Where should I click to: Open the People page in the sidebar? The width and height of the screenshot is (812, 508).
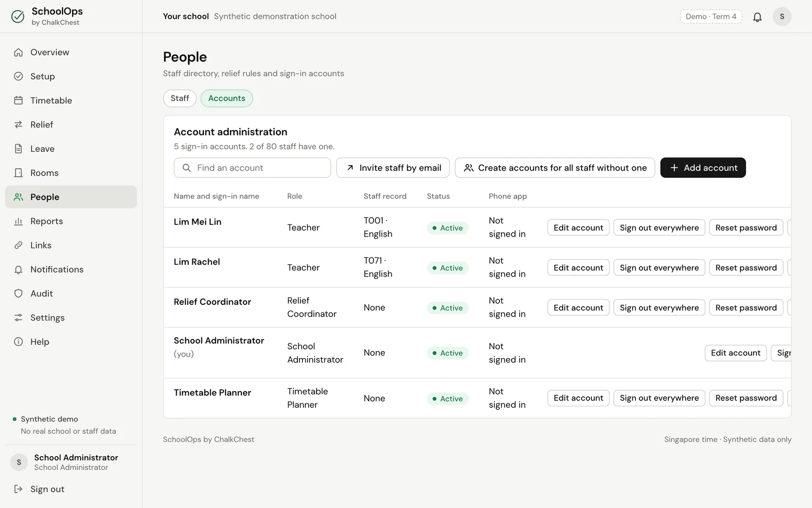tap(71, 197)
